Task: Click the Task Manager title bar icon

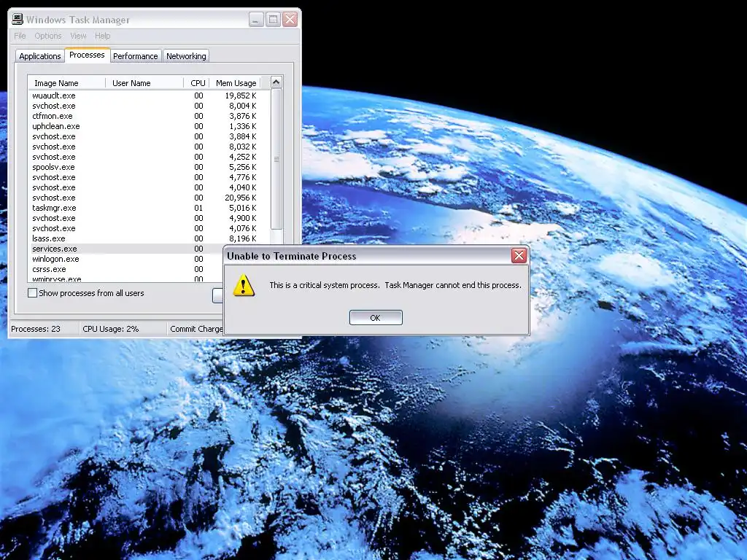Action: point(18,19)
